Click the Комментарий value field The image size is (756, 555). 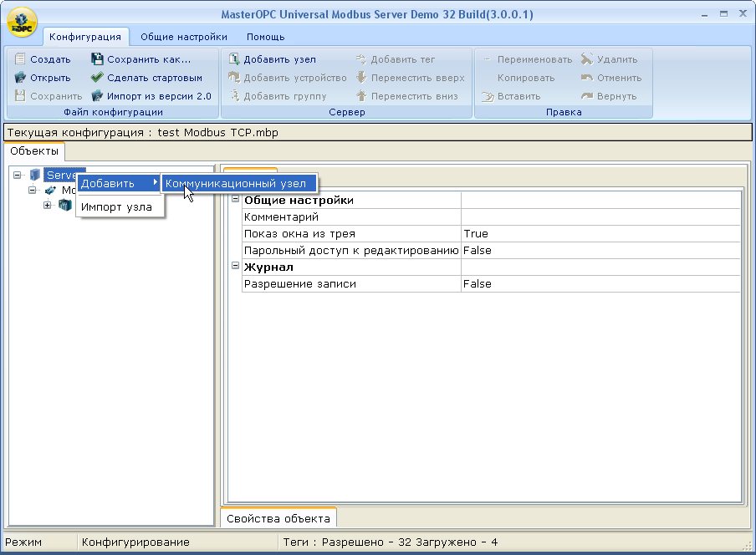(600, 217)
